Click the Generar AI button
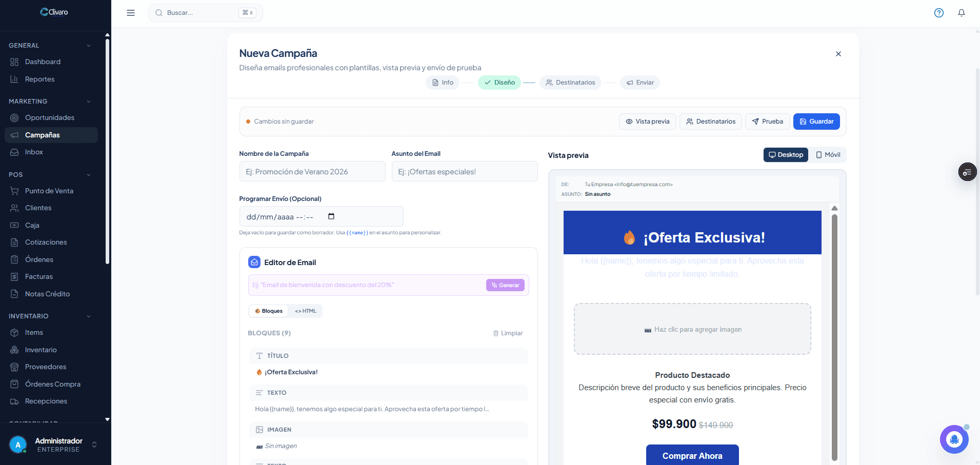 click(x=505, y=286)
